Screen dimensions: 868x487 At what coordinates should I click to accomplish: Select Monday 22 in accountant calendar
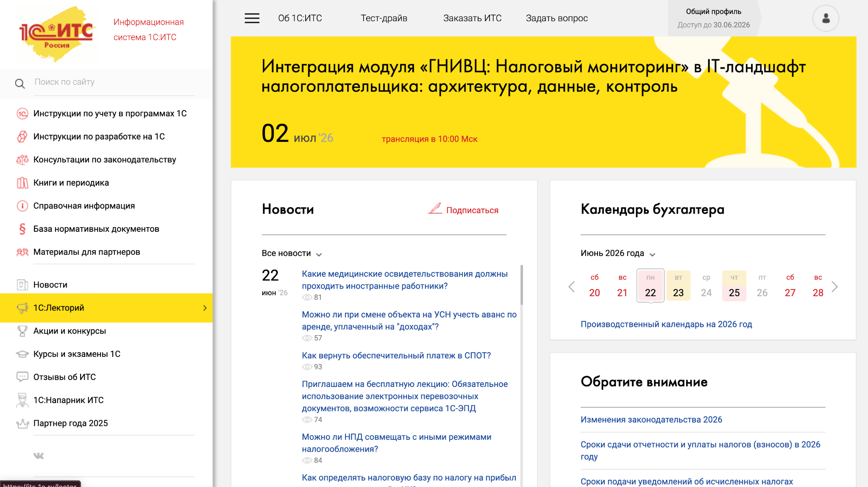(x=650, y=286)
